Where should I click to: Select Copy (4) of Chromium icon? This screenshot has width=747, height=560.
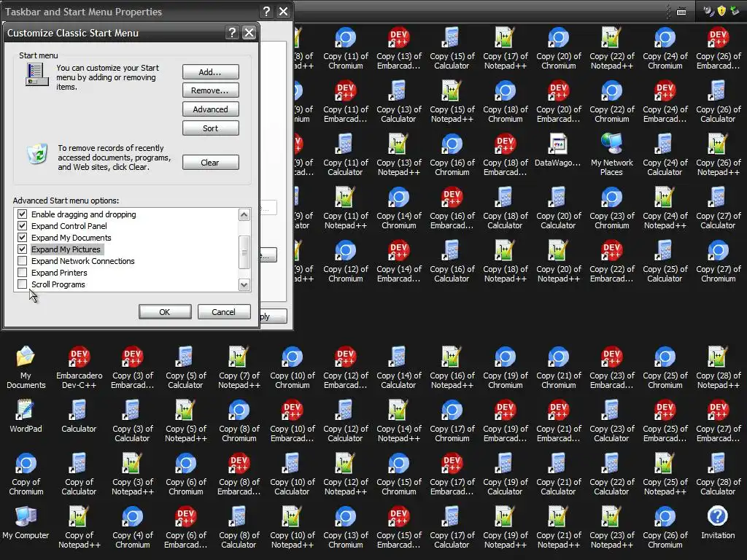[x=133, y=528]
